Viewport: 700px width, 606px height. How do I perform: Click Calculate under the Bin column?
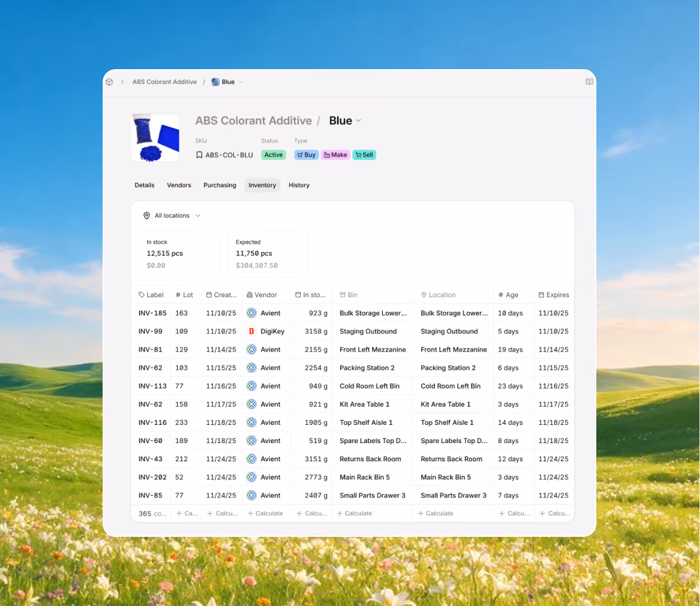coord(355,513)
